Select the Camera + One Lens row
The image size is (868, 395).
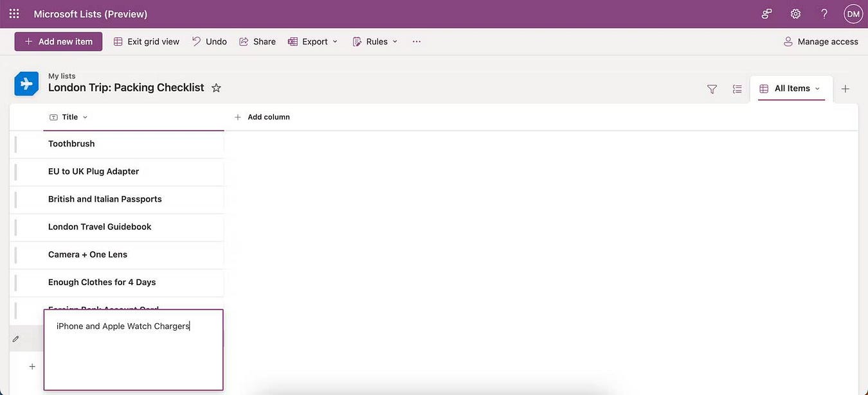click(x=14, y=255)
